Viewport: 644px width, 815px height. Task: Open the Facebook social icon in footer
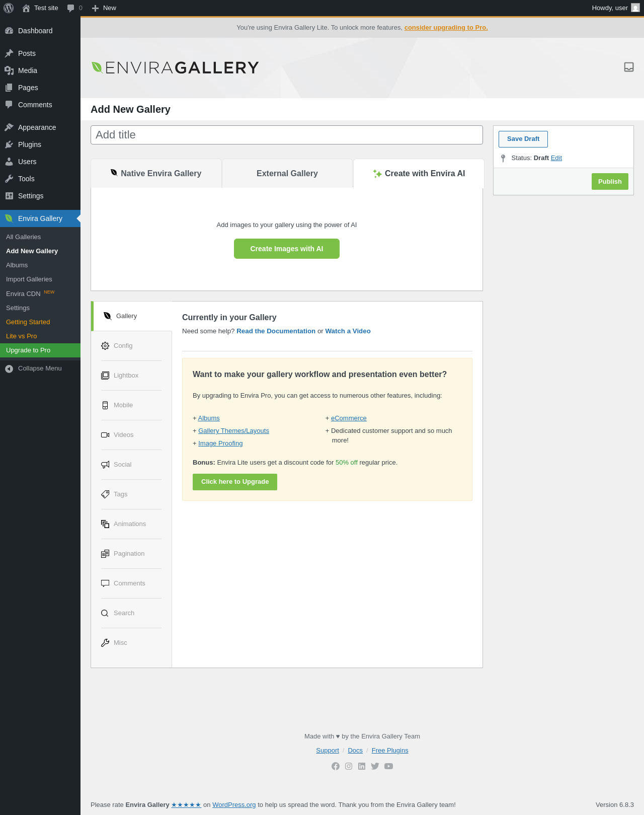tap(336, 766)
